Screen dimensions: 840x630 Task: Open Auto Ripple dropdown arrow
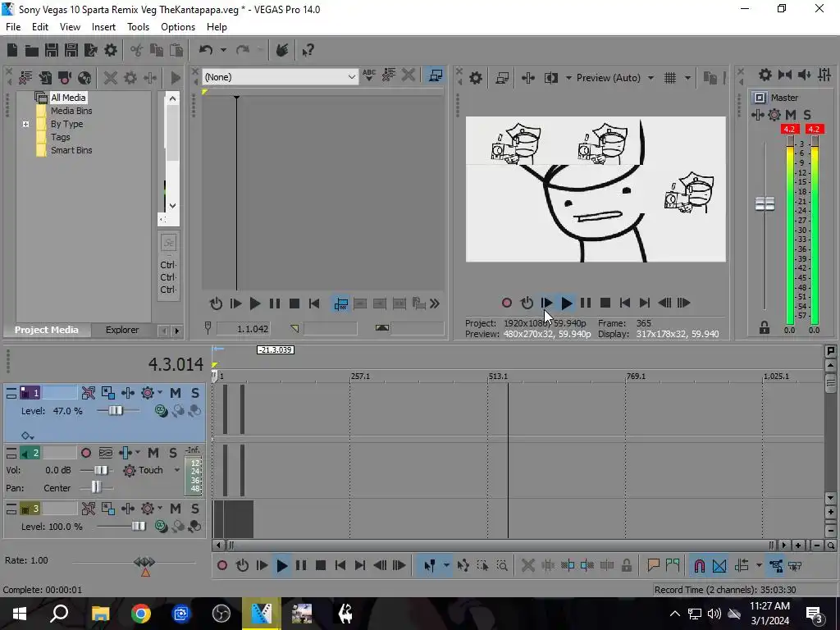pyautogui.click(x=759, y=565)
